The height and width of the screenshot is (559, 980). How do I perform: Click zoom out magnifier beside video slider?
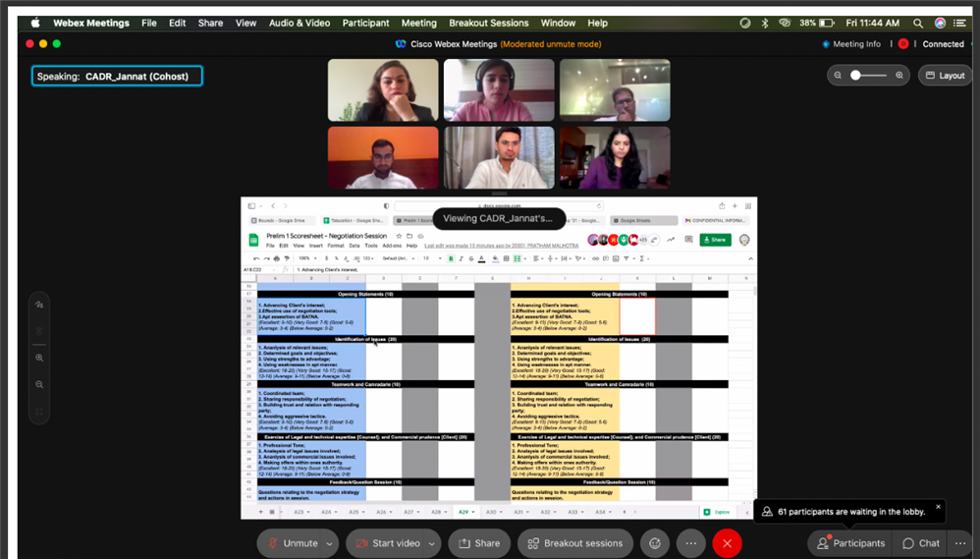[x=838, y=75]
